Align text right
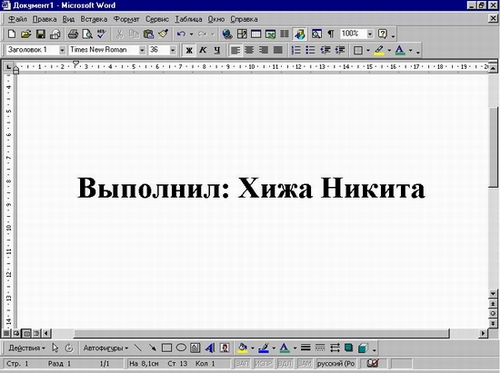The image size is (500, 373). tap(264, 50)
